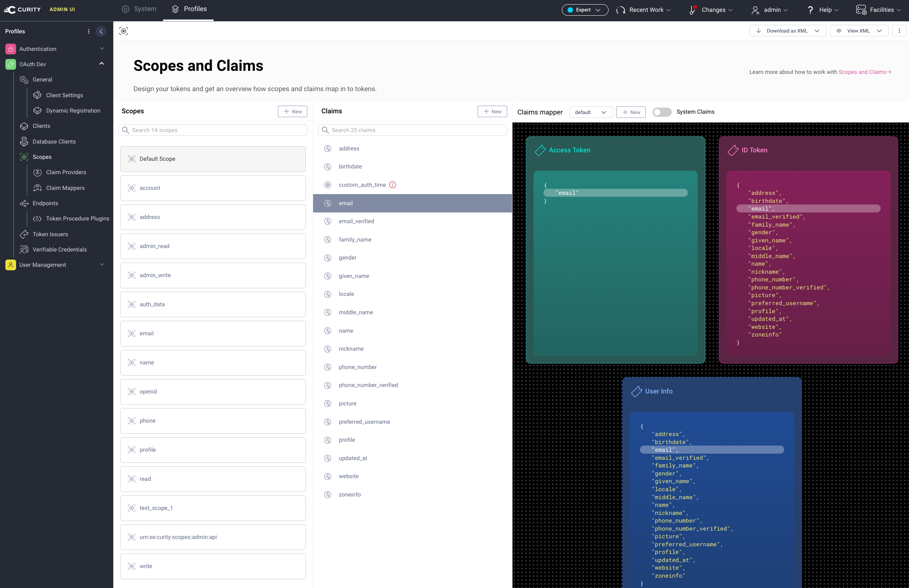Click the info icon next to custom_auth_time
The height and width of the screenshot is (588, 909).
pyautogui.click(x=392, y=185)
